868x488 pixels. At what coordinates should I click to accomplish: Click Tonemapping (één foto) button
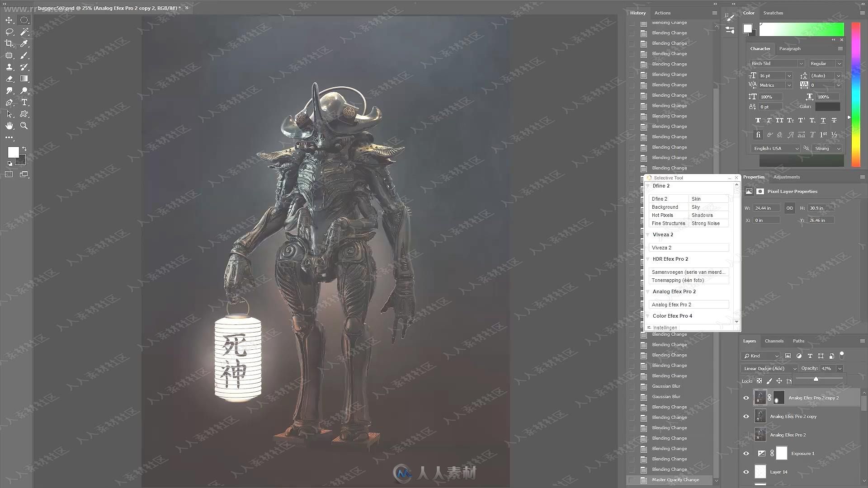pos(689,281)
